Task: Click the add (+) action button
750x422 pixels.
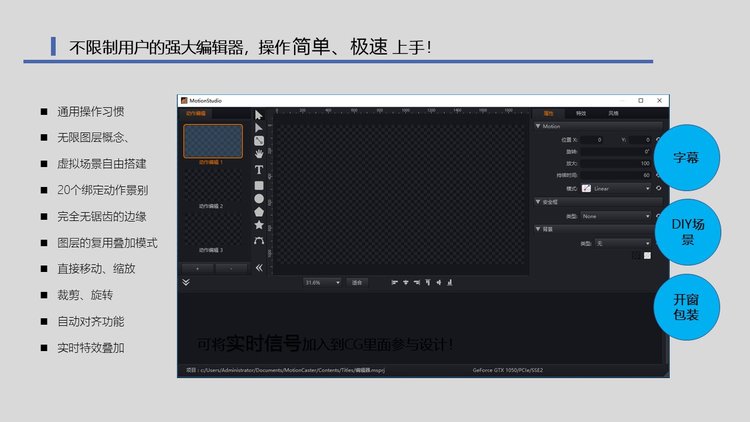Action: click(197, 268)
